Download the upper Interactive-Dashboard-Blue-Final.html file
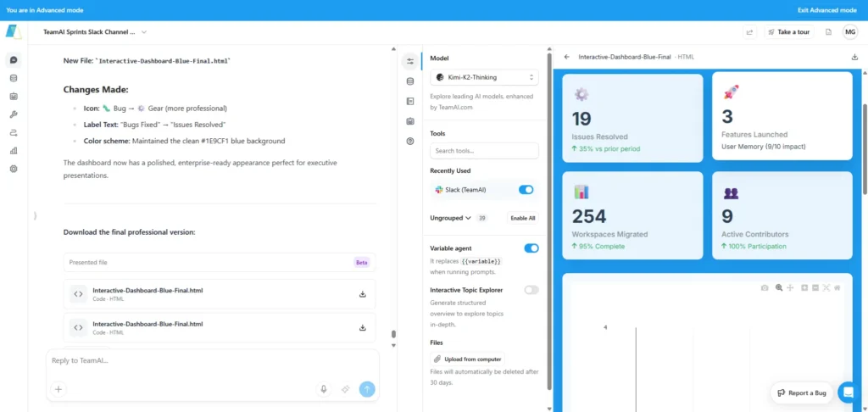Screen dimensions: 868x412 363,294
